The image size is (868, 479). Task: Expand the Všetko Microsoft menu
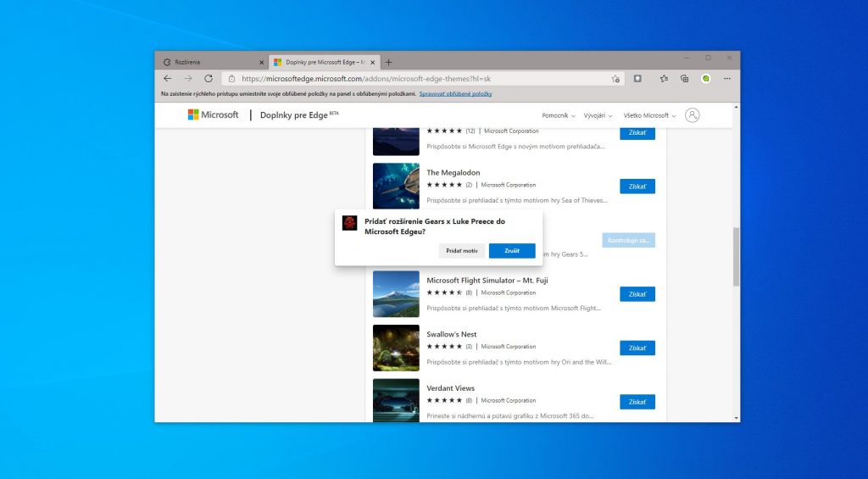tap(649, 116)
